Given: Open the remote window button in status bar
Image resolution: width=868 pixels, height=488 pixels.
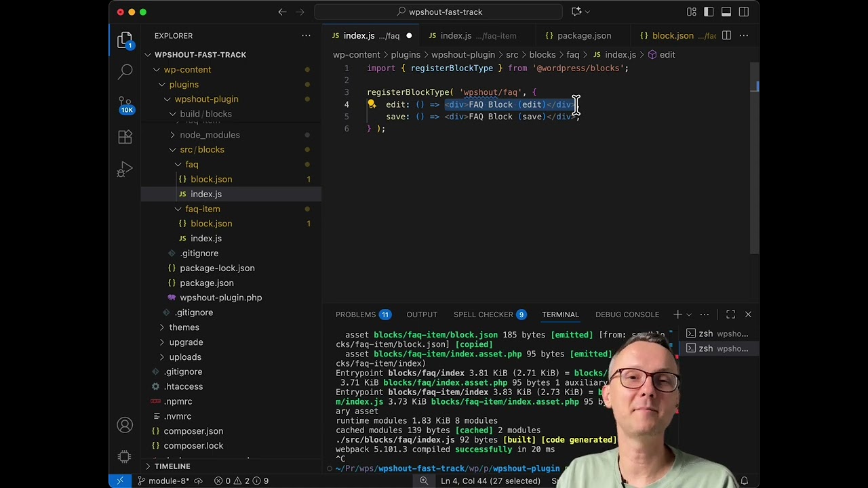Looking at the screenshot, I should coord(120,481).
